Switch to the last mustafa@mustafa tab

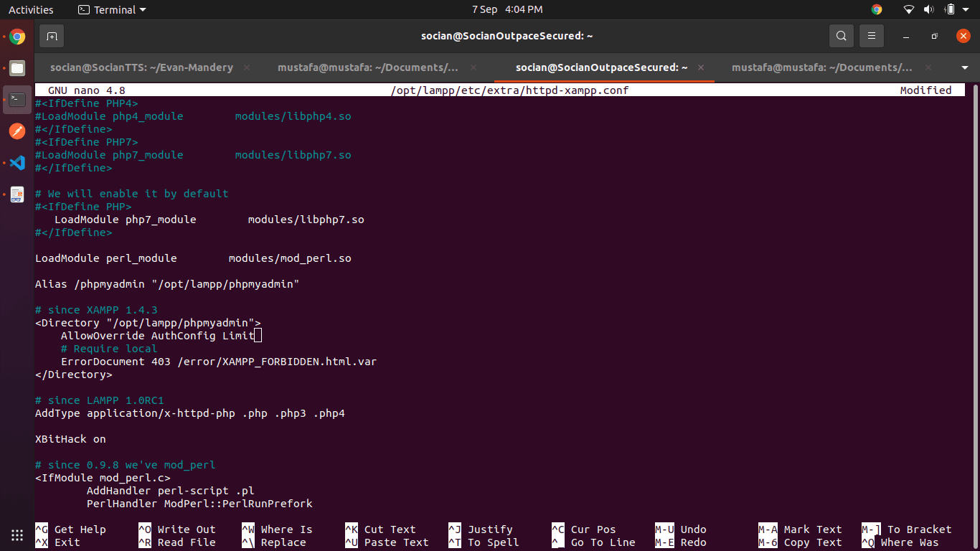(x=821, y=67)
